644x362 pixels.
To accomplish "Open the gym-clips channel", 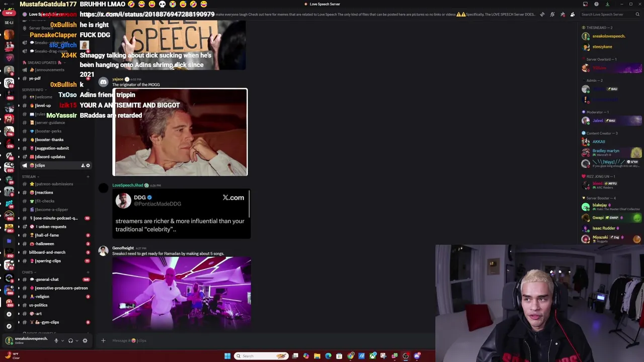I will tap(55, 322).
